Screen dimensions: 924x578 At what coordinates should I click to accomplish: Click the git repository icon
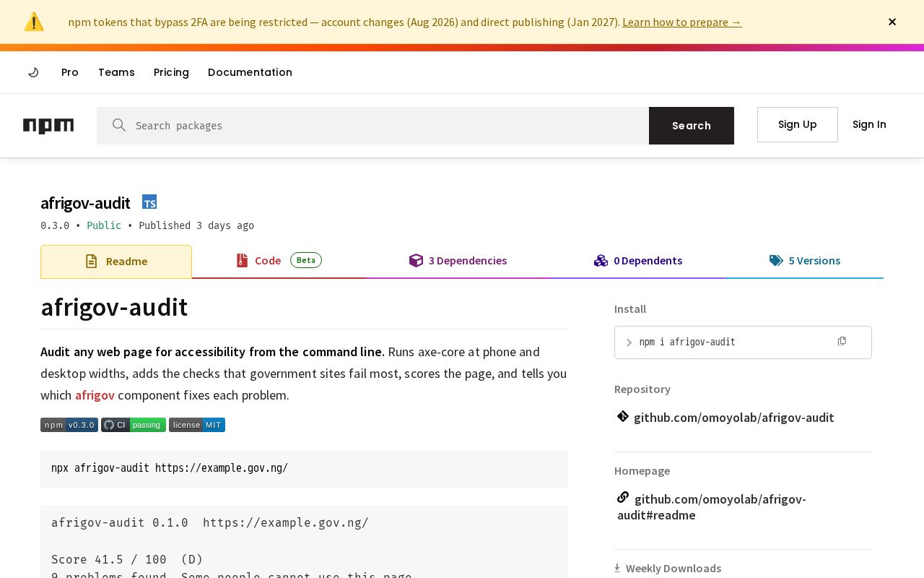(623, 416)
